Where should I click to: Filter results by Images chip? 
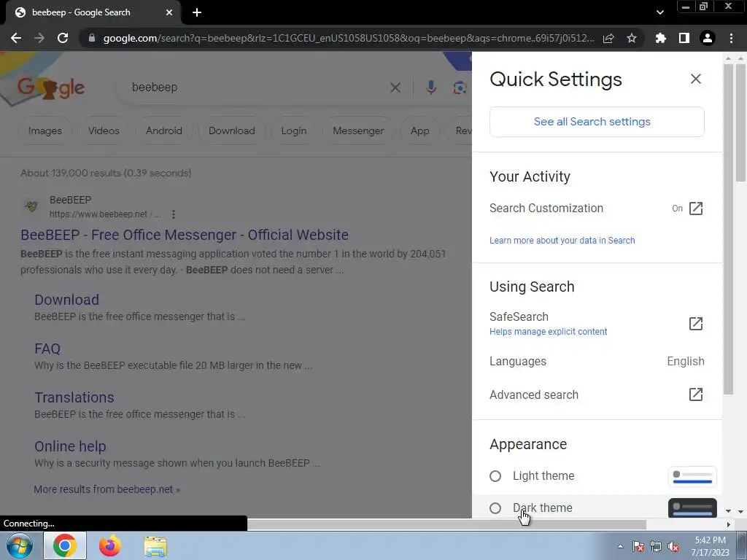[x=44, y=131]
